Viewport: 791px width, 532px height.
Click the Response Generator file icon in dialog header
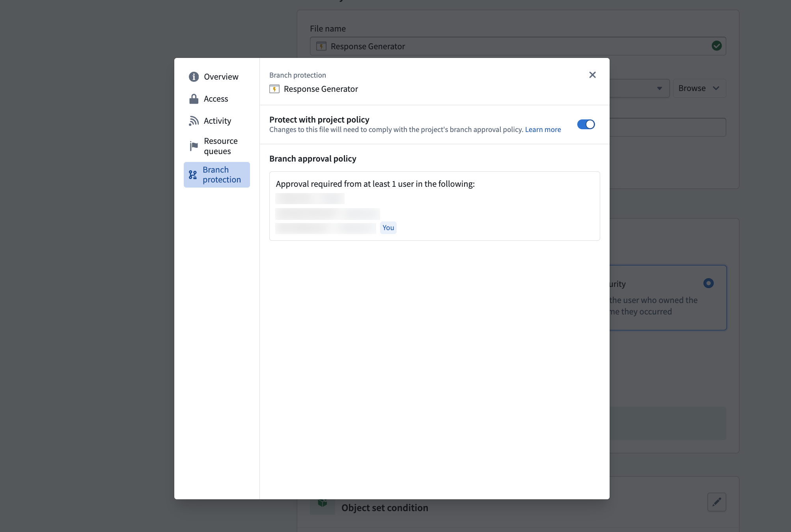[274, 89]
